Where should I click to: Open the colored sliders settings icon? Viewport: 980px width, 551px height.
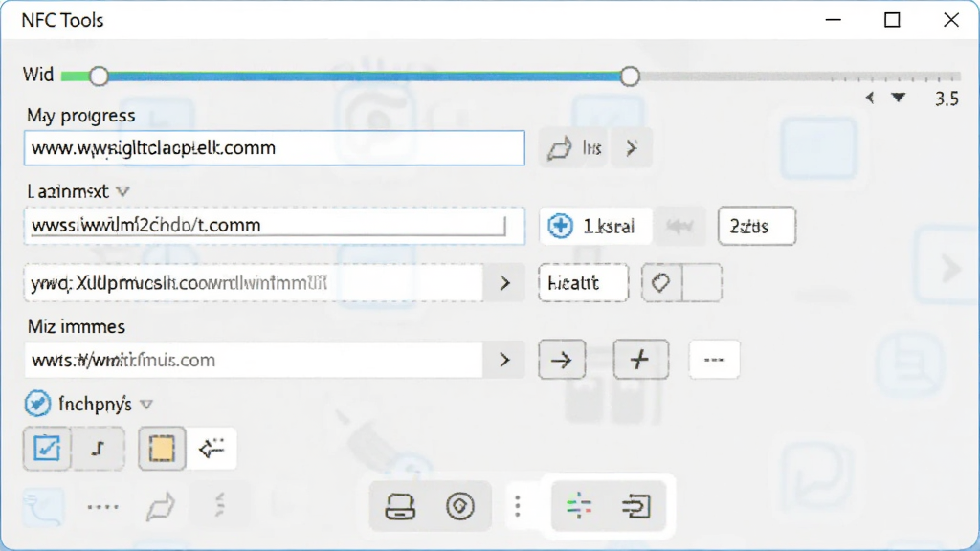coord(579,506)
